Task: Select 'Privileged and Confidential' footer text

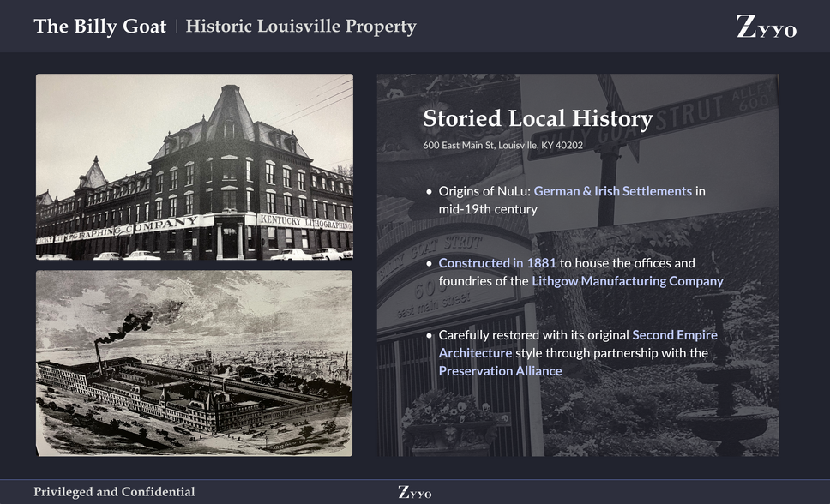Action: pos(114,492)
